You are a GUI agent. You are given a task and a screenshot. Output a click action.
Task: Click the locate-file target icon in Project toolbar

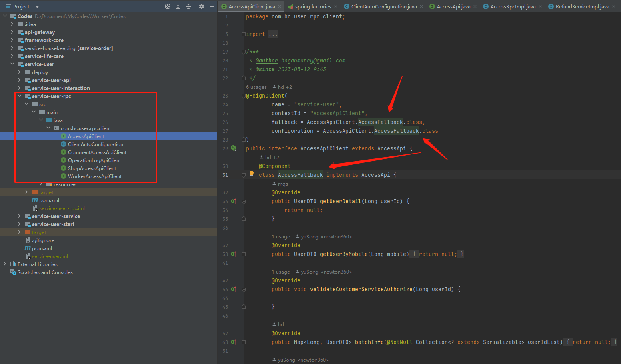click(168, 6)
